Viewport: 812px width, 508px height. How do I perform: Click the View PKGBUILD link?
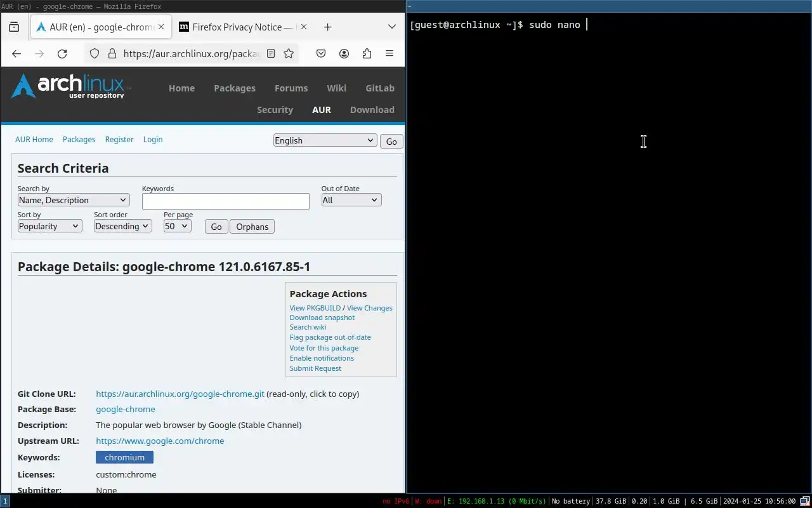click(x=315, y=308)
